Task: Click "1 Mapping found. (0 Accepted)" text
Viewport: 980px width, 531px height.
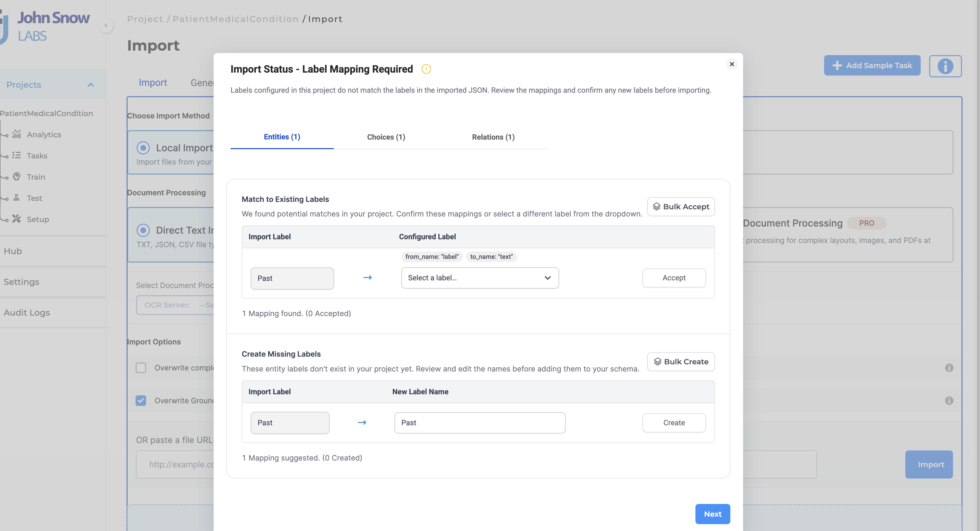Action: click(296, 313)
